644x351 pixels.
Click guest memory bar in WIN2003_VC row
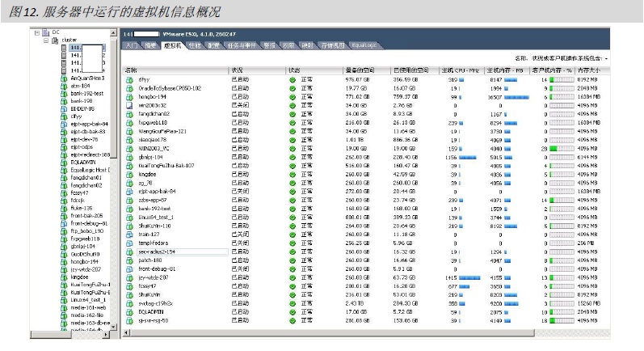[562, 148]
